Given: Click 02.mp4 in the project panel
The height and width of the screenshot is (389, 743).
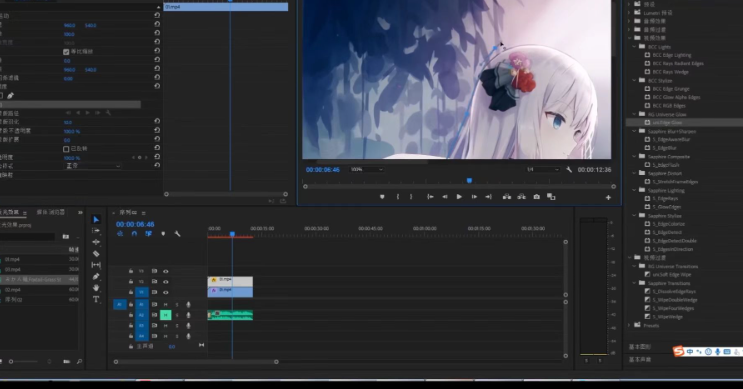Looking at the screenshot, I should [13, 289].
